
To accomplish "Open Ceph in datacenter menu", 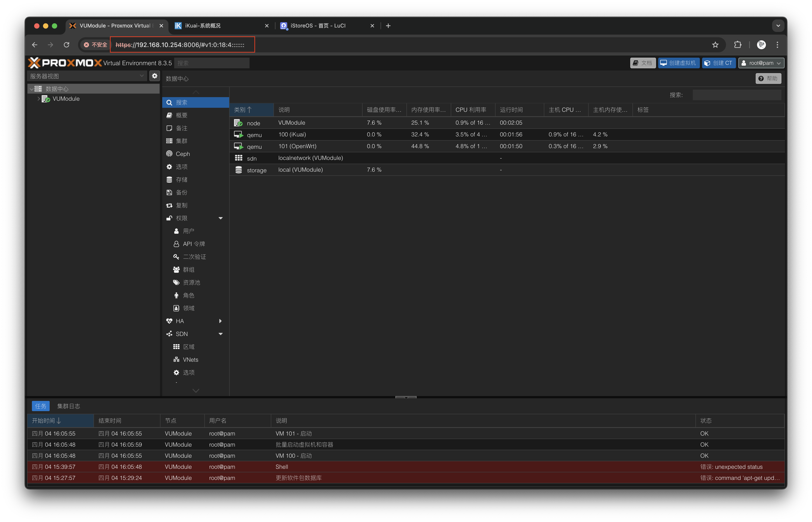I will click(183, 154).
